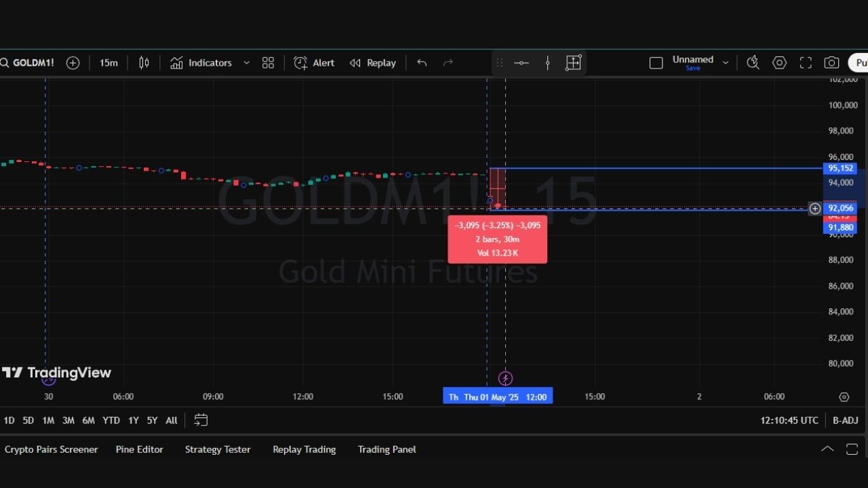This screenshot has width=868, height=488.
Task: Expand the layout management chevron
Action: (x=726, y=63)
